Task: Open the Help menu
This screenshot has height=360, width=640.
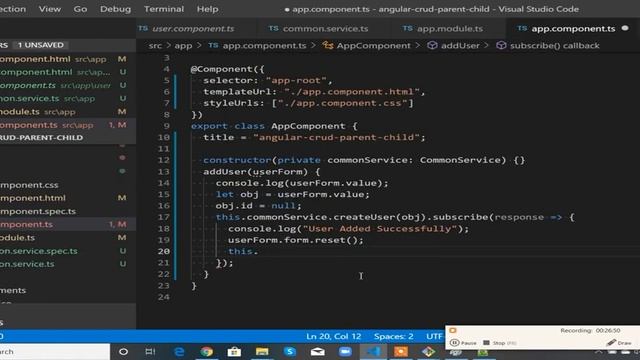Action: click(x=207, y=9)
